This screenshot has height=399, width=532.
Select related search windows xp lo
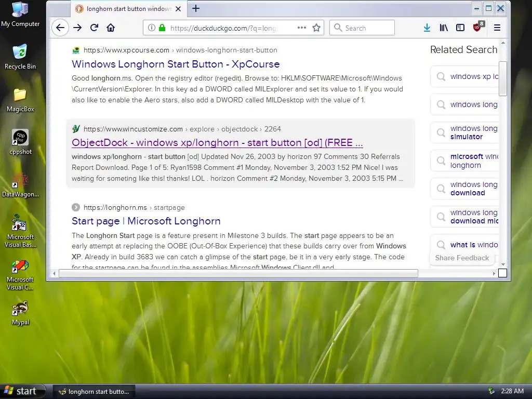pyautogui.click(x=465, y=77)
